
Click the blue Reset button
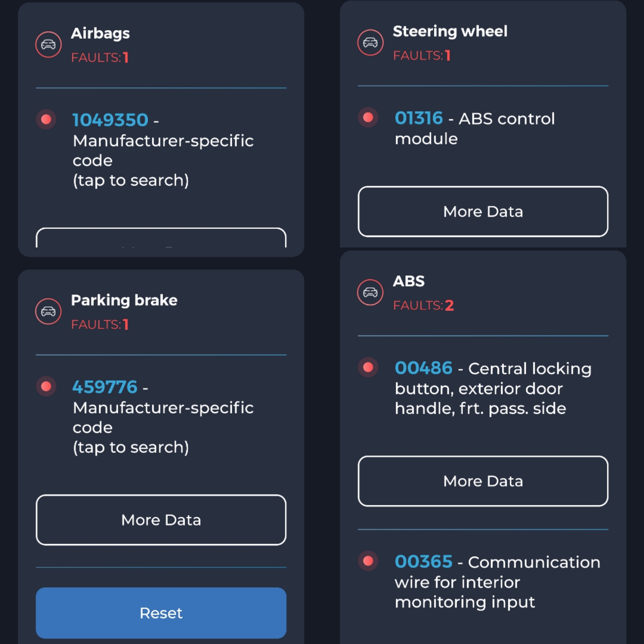tap(161, 613)
